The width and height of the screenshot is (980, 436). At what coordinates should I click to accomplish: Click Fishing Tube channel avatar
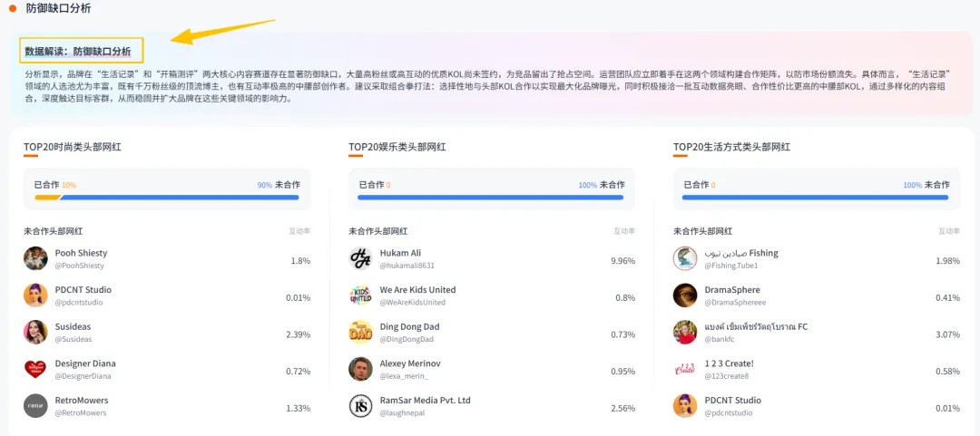[685, 258]
